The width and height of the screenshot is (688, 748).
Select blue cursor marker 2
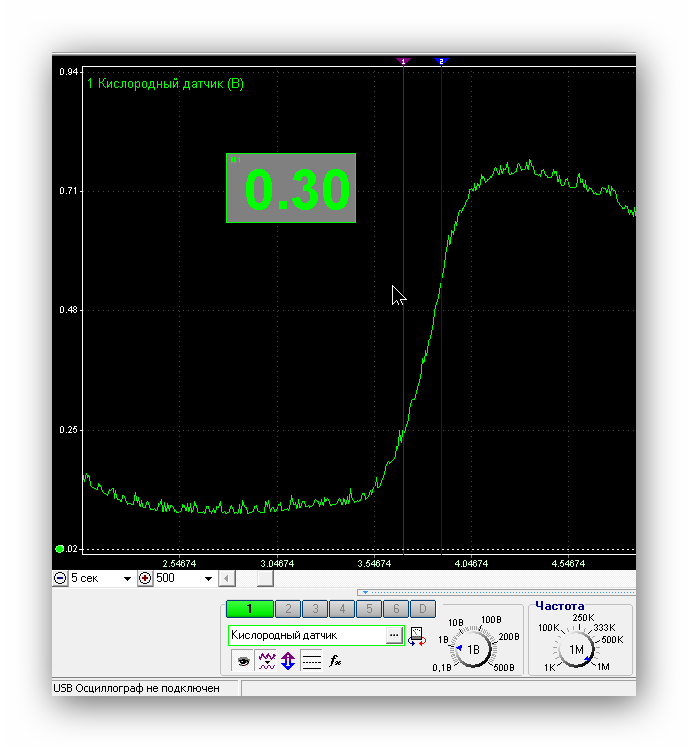click(441, 62)
